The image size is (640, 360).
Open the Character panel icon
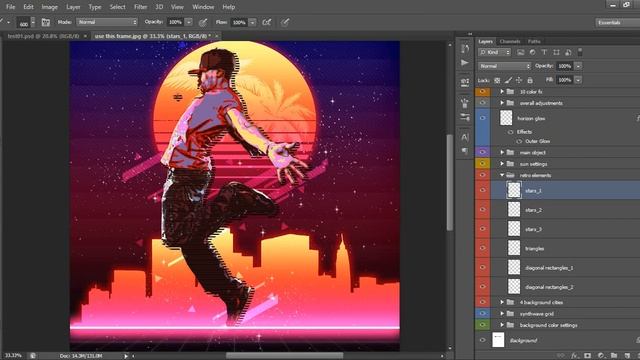[464, 137]
